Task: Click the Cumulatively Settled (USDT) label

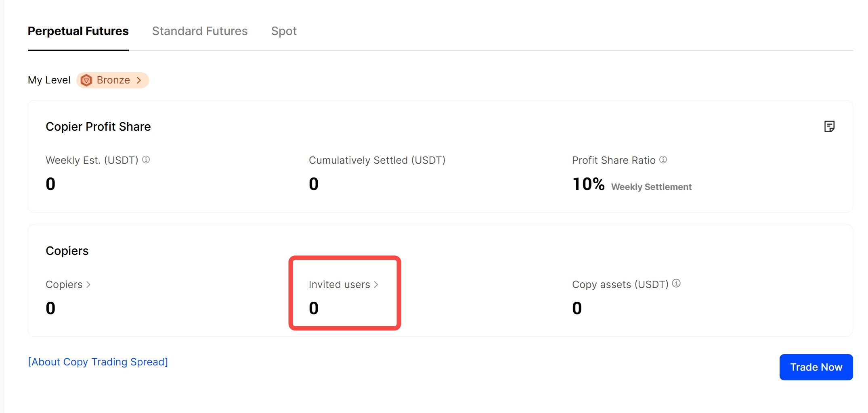Action: 377,161
